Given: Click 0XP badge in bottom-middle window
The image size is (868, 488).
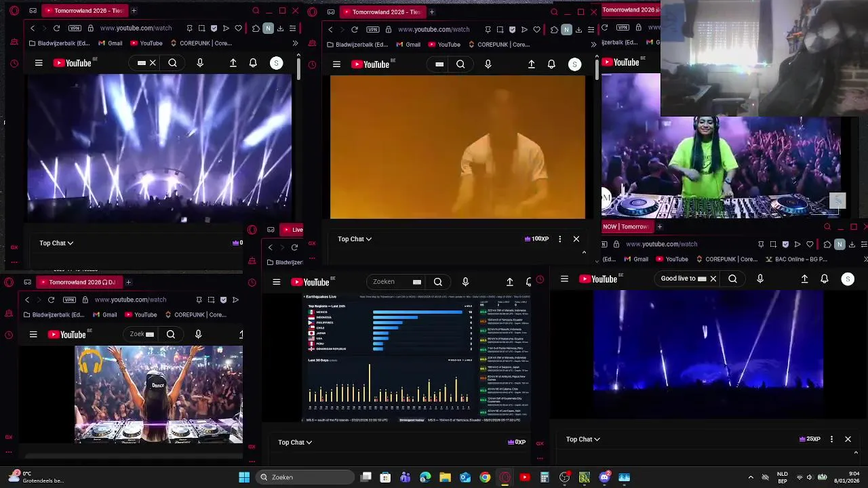Looking at the screenshot, I should [x=517, y=443].
